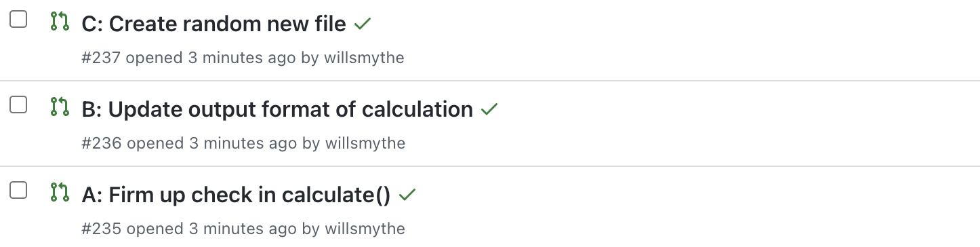The width and height of the screenshot is (980, 247).
Task: Click author willsmythe on PR #236
Action: pyautogui.click(x=365, y=143)
